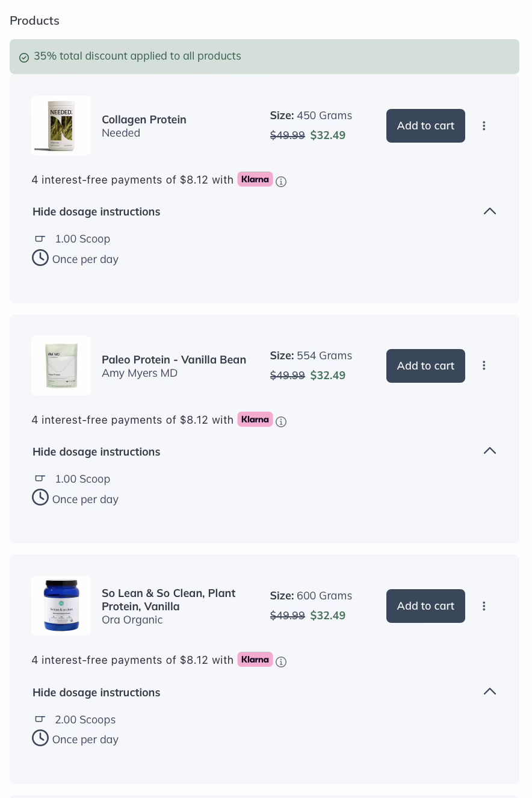This screenshot has height=798, width=532.
Task: Click the Collagen Protein product title
Action: [144, 120]
